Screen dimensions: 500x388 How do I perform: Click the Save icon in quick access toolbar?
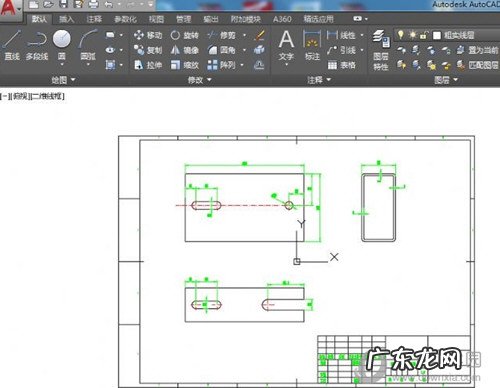63,4
